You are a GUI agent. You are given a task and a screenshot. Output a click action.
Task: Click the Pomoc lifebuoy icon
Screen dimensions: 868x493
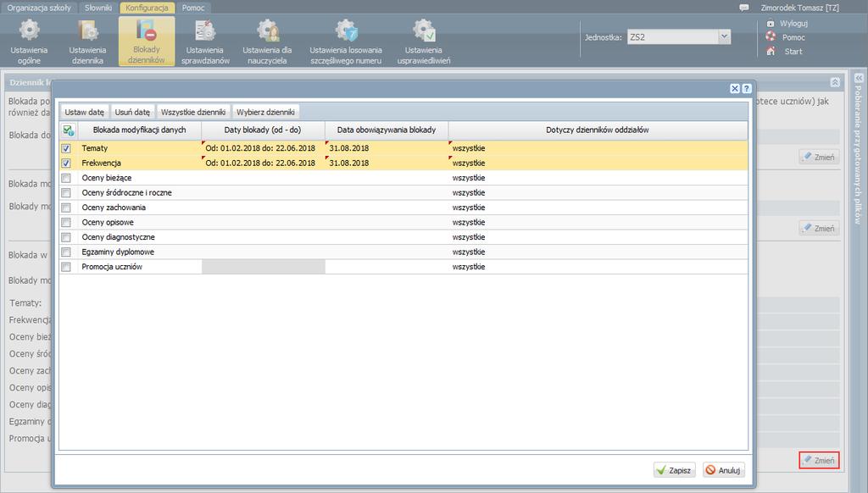(771, 37)
